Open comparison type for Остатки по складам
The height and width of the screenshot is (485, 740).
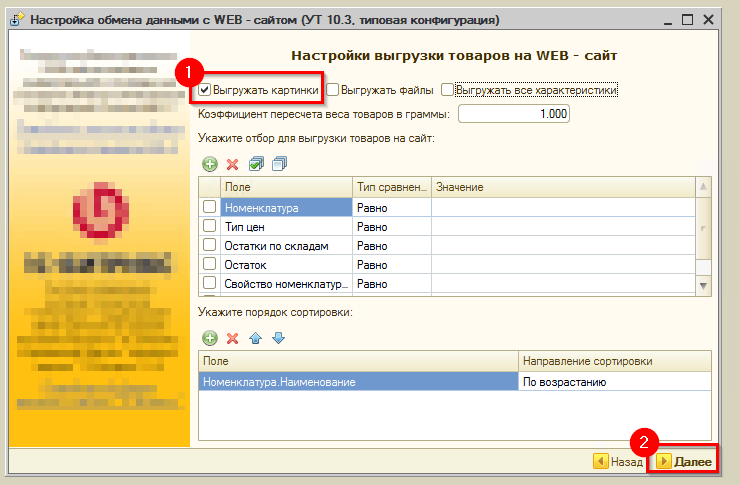coord(391,245)
